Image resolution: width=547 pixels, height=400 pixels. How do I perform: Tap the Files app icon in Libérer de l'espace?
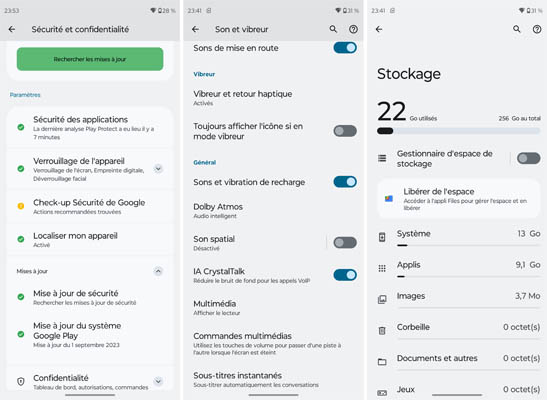point(389,199)
